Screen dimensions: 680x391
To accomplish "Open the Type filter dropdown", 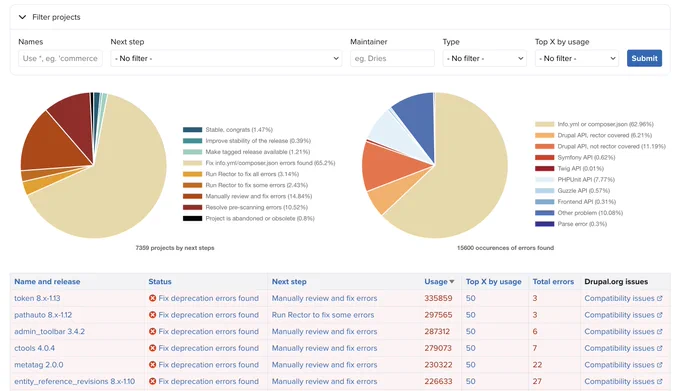I will [484, 58].
